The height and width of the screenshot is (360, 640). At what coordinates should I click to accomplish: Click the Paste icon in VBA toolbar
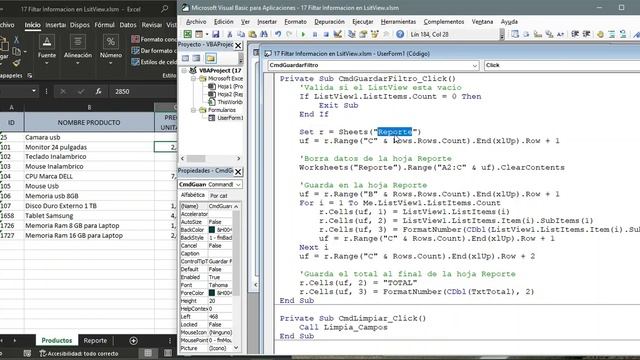(252, 34)
